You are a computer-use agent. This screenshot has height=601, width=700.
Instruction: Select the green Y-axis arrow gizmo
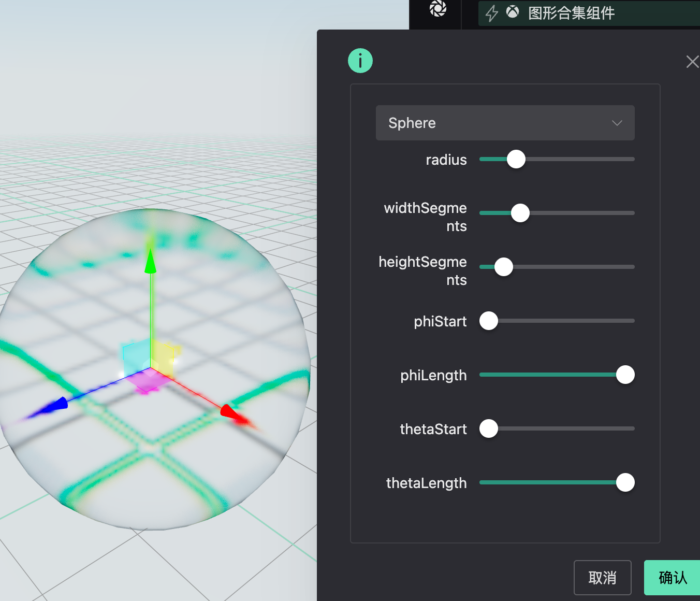click(150, 262)
